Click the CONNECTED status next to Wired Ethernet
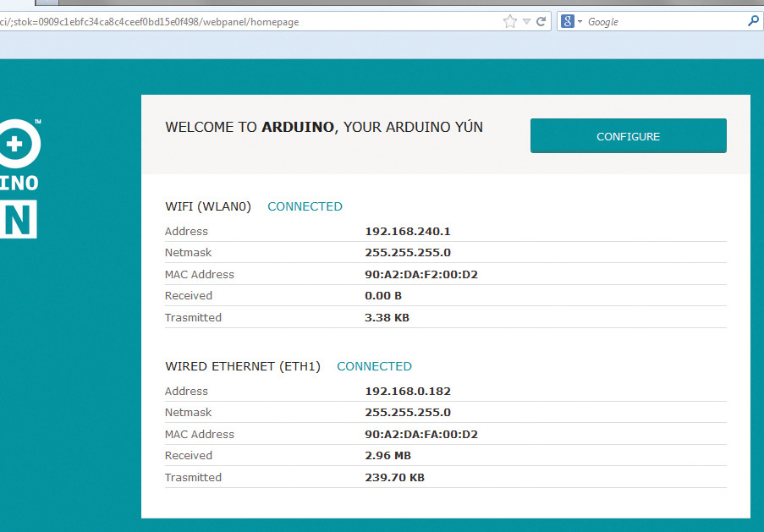764x532 pixels. 374,366
